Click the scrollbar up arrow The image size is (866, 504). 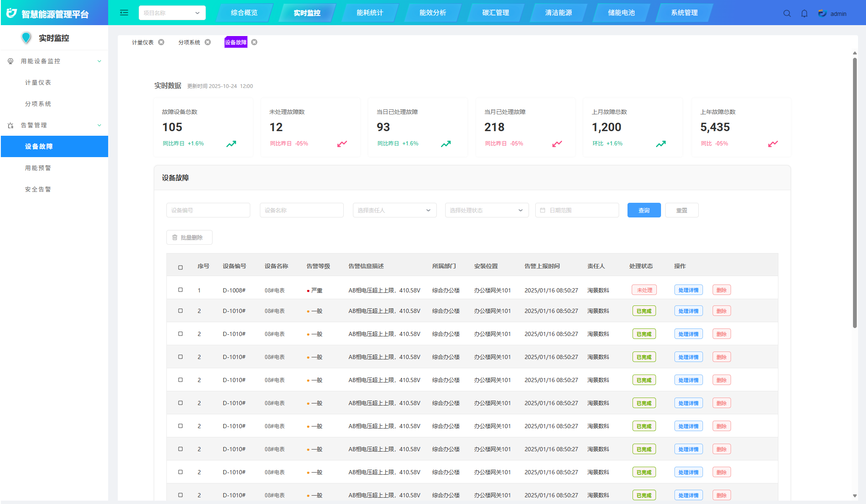[855, 53]
